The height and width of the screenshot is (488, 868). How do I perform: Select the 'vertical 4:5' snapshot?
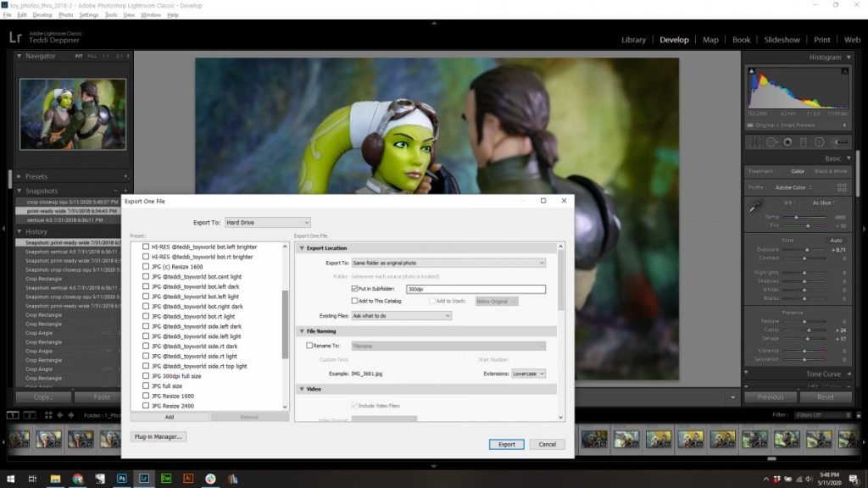coord(67,219)
